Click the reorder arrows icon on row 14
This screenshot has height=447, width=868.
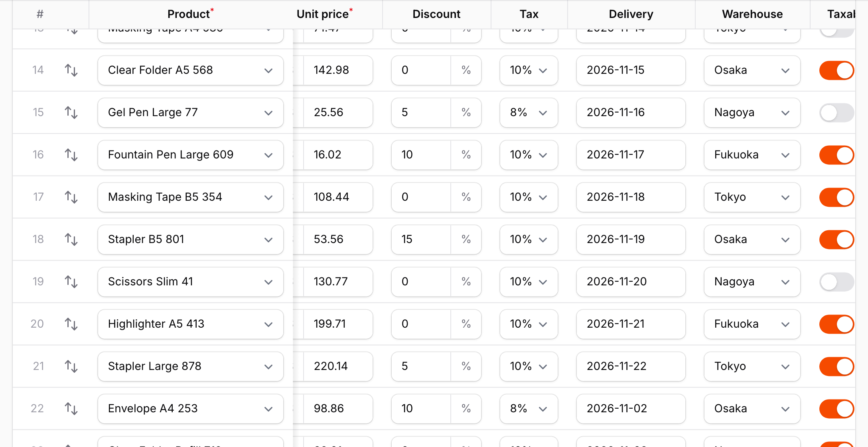point(71,70)
